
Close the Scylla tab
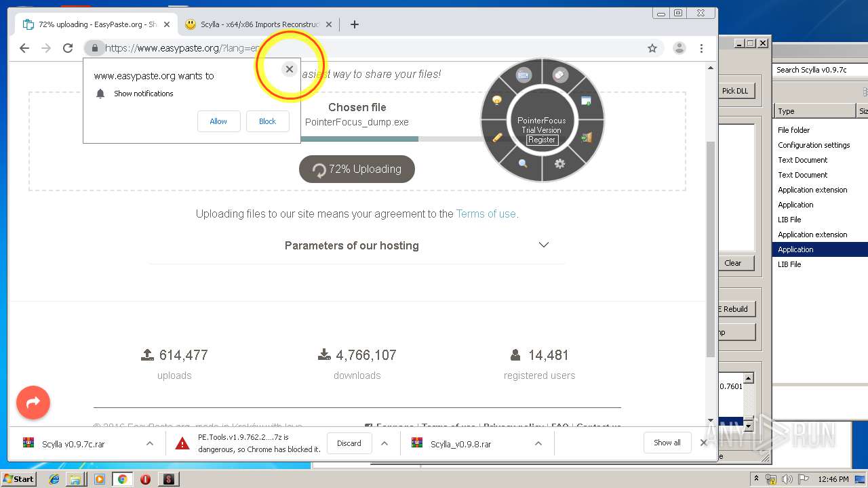(x=329, y=24)
